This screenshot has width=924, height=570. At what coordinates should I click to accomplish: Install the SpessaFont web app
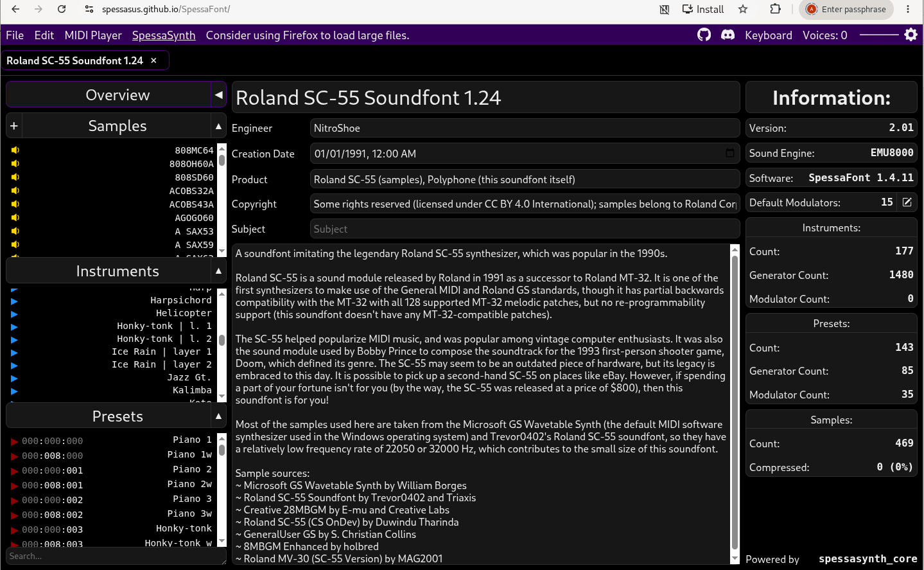pos(703,9)
